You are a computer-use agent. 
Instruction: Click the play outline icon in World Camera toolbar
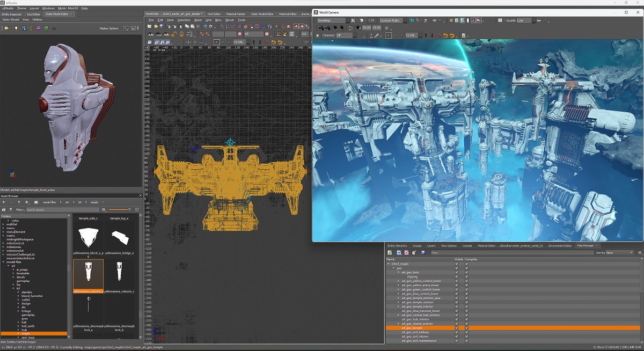pos(350,28)
